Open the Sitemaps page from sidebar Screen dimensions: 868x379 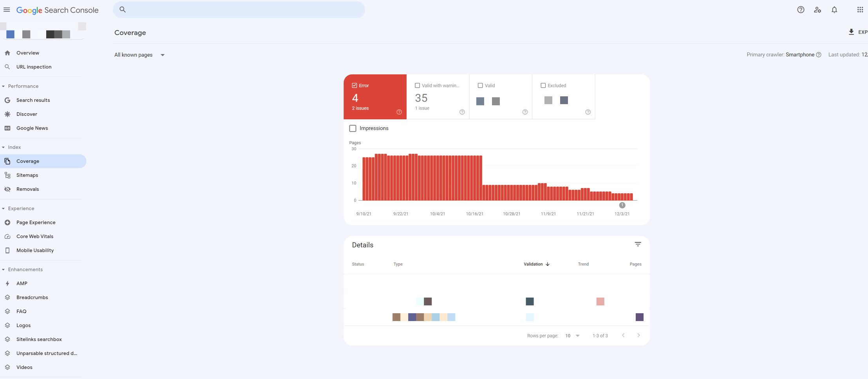(27, 175)
